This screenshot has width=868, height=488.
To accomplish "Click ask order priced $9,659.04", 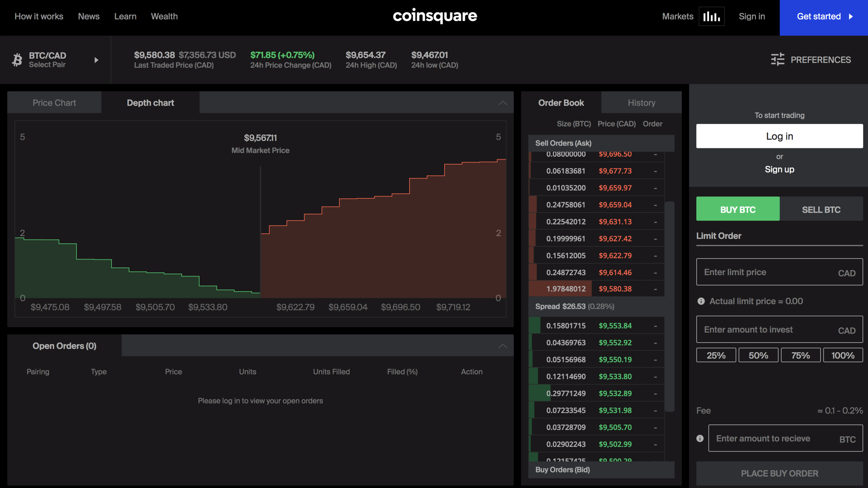I will (596, 205).
